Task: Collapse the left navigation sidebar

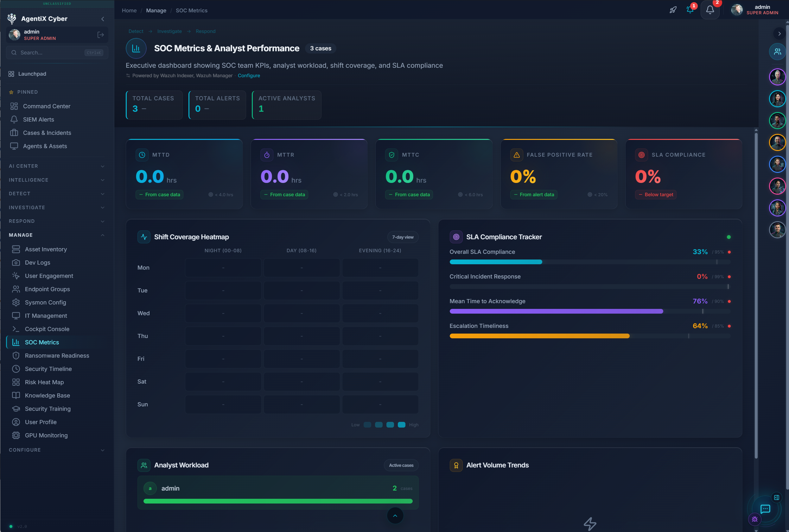Action: pyautogui.click(x=103, y=19)
